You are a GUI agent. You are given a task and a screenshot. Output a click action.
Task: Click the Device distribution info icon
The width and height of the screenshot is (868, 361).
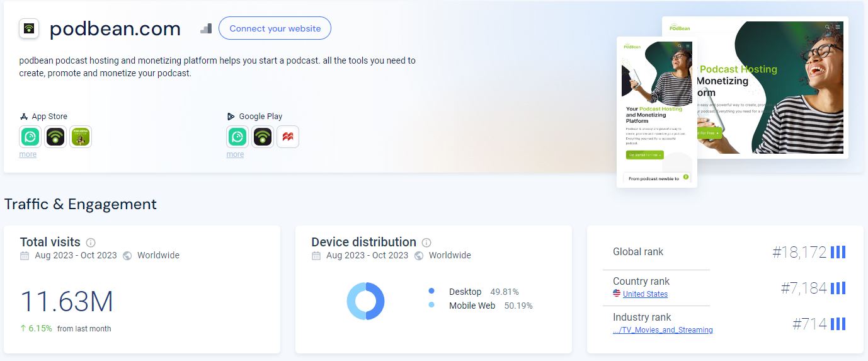[x=426, y=243]
